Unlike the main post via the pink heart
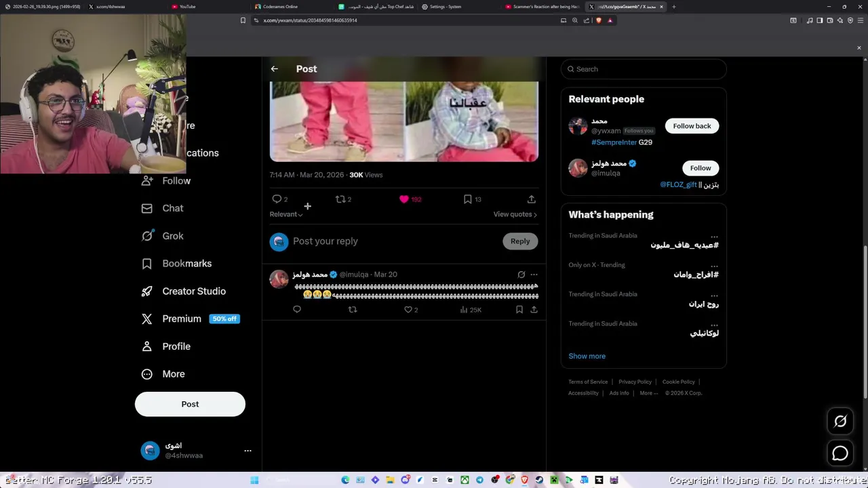This screenshot has width=868, height=488. point(404,199)
